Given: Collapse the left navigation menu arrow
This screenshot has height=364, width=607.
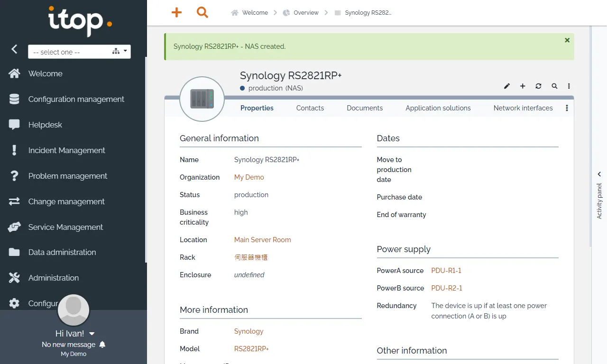Looking at the screenshot, I should tap(14, 49).
